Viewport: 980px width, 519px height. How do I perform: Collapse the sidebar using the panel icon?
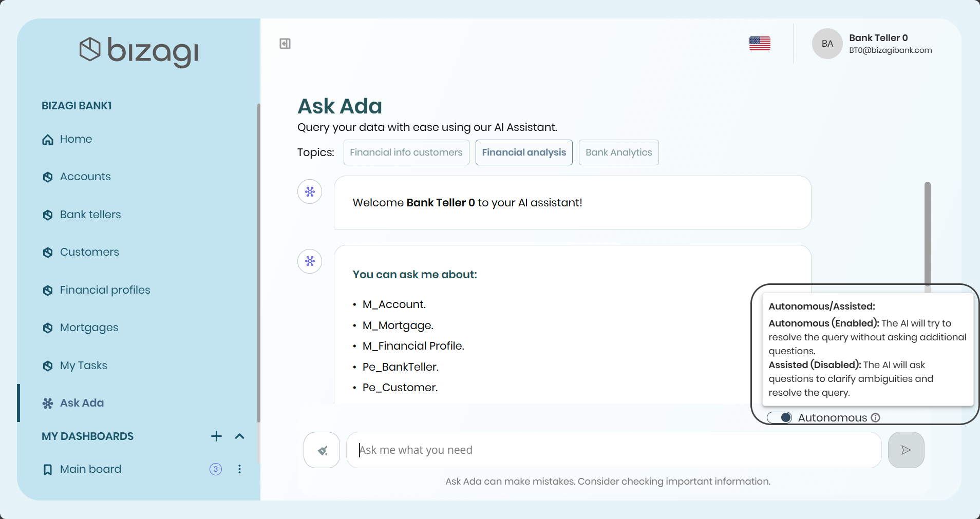tap(285, 44)
